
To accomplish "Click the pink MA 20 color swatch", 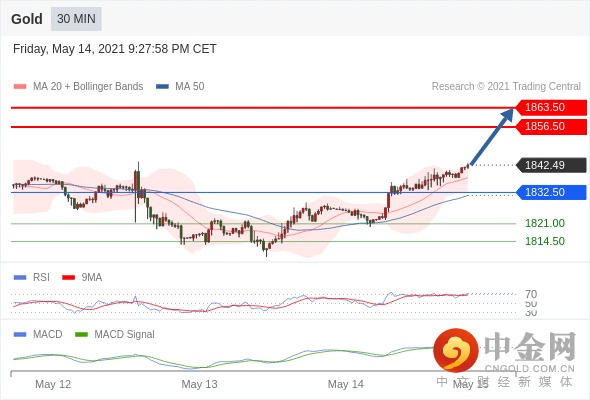I will (20, 87).
